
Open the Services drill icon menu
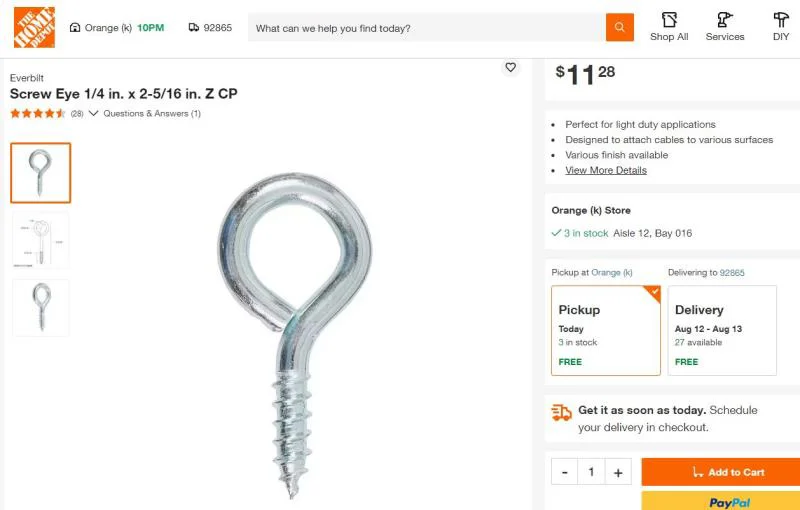(724, 20)
